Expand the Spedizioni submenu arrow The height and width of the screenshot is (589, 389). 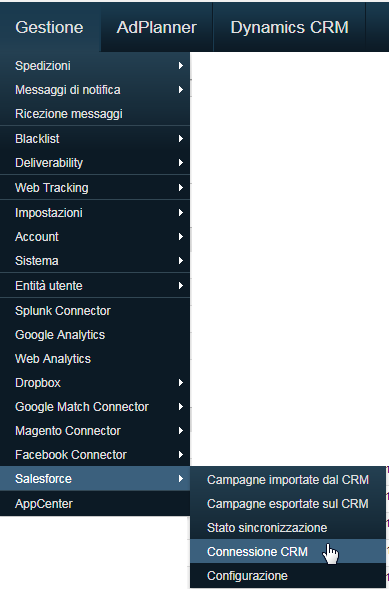click(x=181, y=66)
